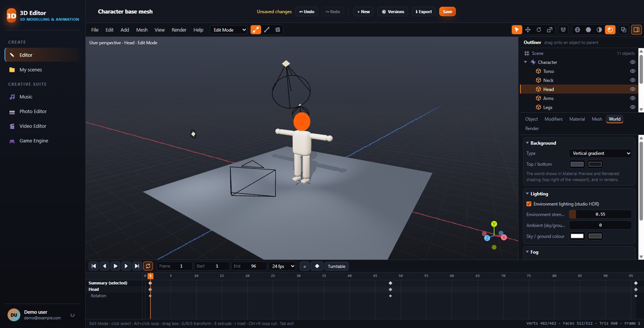Click the Save button
Image resolution: width=644 pixels, height=328 pixels.
click(447, 12)
